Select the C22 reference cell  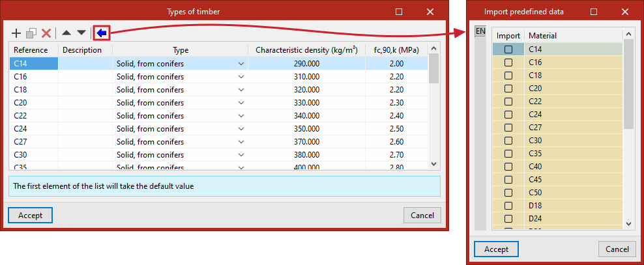click(x=34, y=116)
